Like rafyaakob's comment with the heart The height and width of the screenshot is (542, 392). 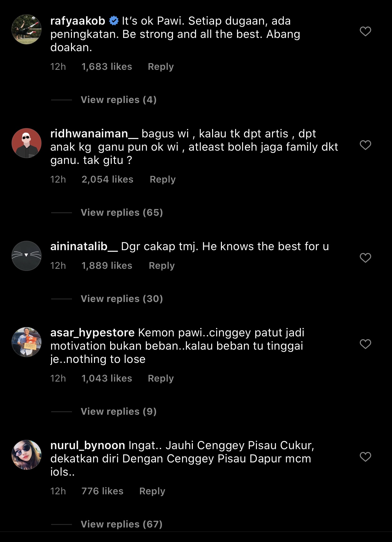point(365,31)
